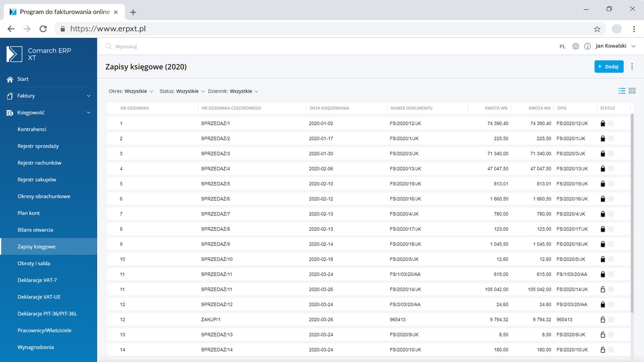Toggle status circle for FS/2/03/20/AA row
Viewport: 644px width, 362px height.
pos(611,304)
